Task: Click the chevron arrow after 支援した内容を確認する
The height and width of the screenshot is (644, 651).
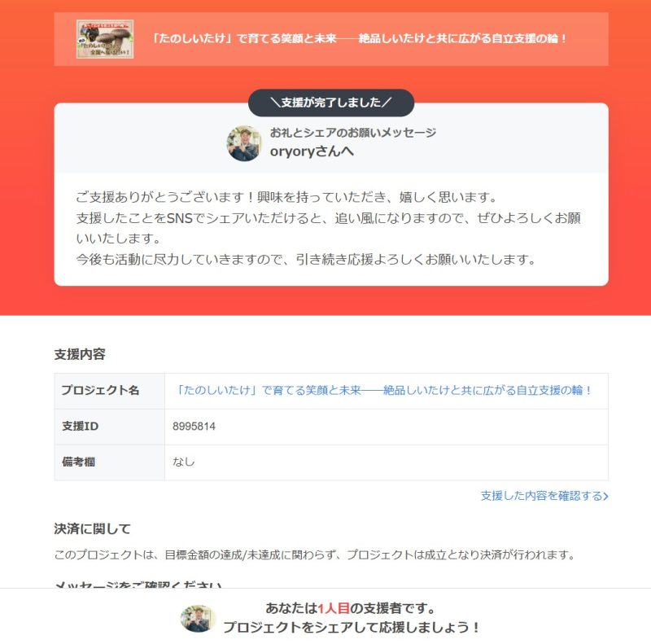Action: (605, 496)
